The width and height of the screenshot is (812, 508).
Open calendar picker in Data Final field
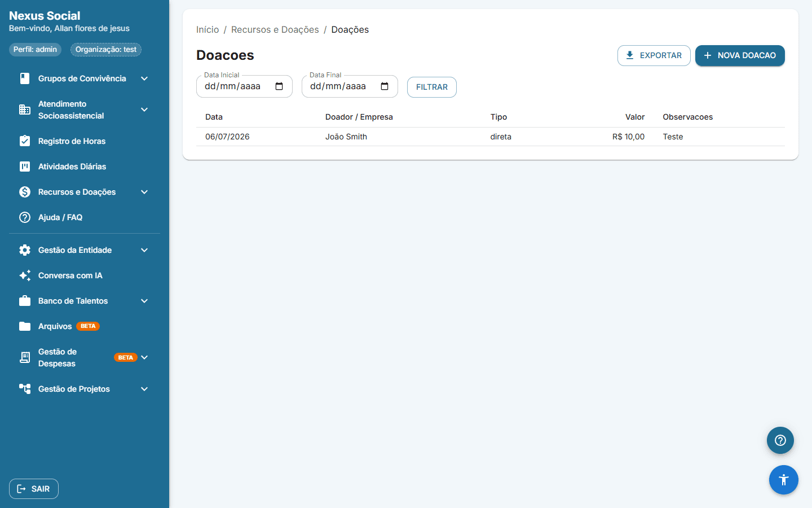coord(385,86)
